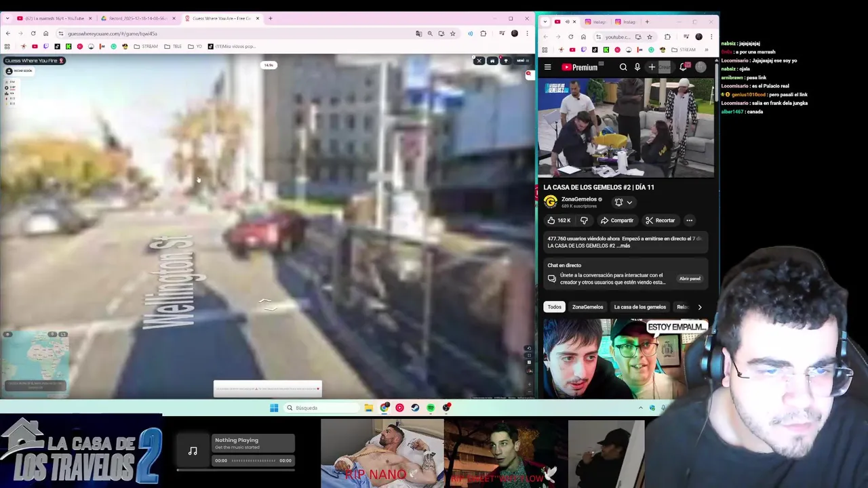Open the three-dot more actions button
Screen dimensions: 868x488
(x=689, y=220)
